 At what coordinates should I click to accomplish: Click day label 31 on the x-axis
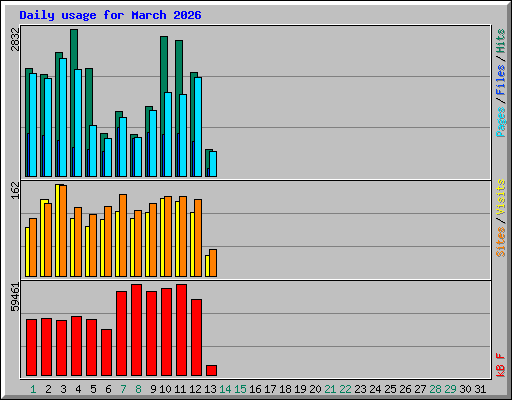[480, 389]
